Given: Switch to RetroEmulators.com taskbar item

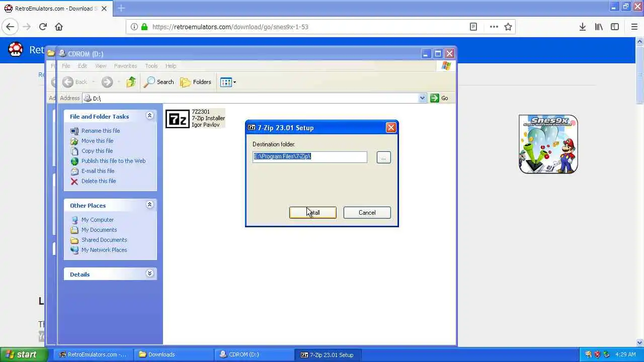Looking at the screenshot, I should (x=93, y=354).
